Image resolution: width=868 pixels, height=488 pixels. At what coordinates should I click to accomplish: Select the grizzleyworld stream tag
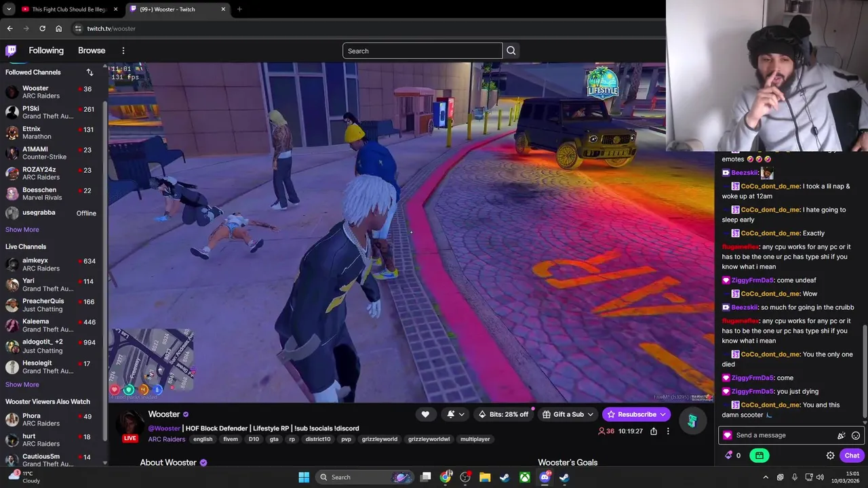click(379, 439)
